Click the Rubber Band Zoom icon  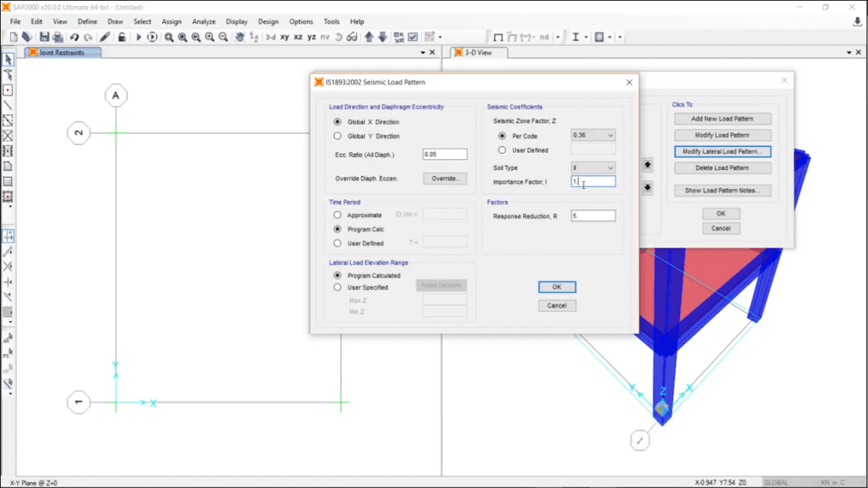point(169,37)
